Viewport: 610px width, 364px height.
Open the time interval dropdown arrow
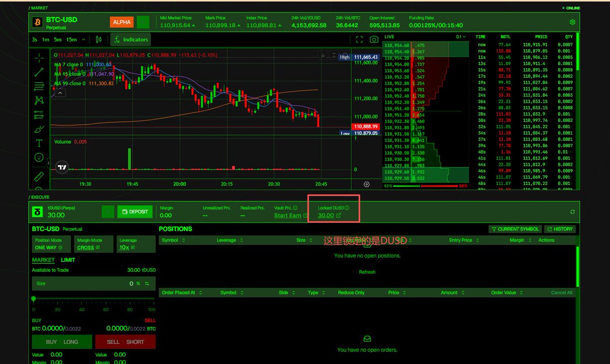pos(84,39)
